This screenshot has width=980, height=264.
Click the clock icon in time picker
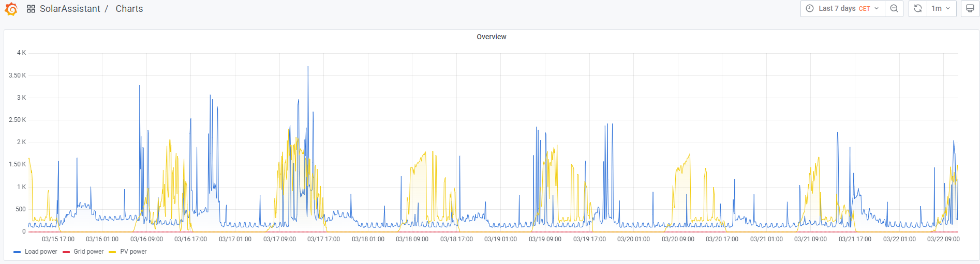pos(810,9)
